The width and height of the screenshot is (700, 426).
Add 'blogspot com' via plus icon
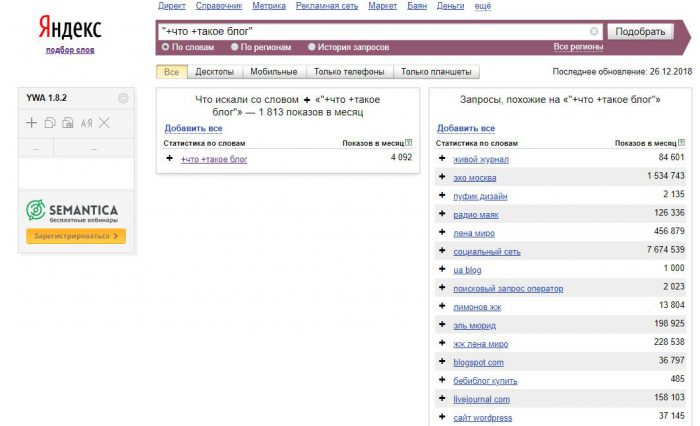(442, 361)
